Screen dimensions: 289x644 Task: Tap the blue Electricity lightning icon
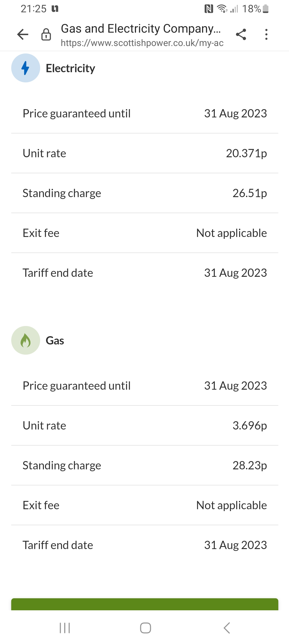[25, 68]
